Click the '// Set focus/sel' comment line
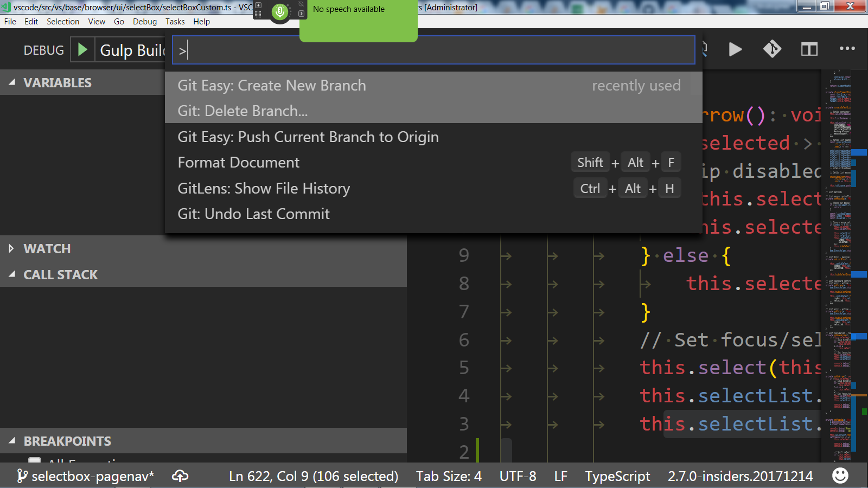 coord(731,340)
